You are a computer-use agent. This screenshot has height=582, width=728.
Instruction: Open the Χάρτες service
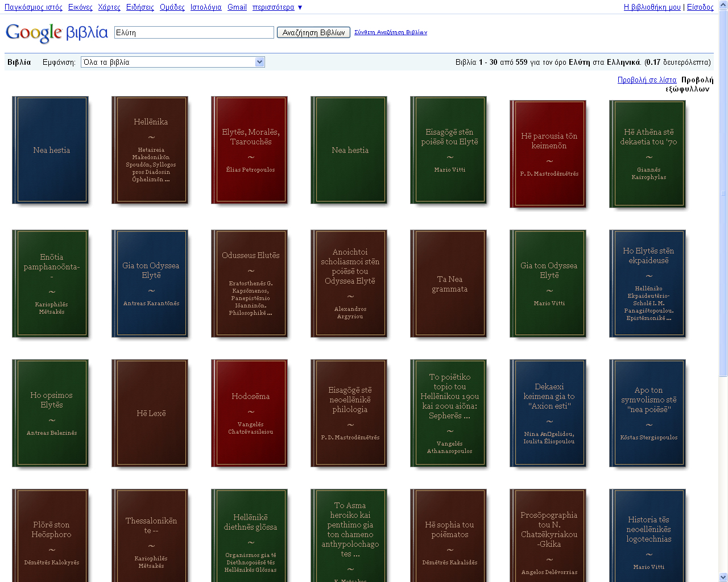click(x=109, y=8)
